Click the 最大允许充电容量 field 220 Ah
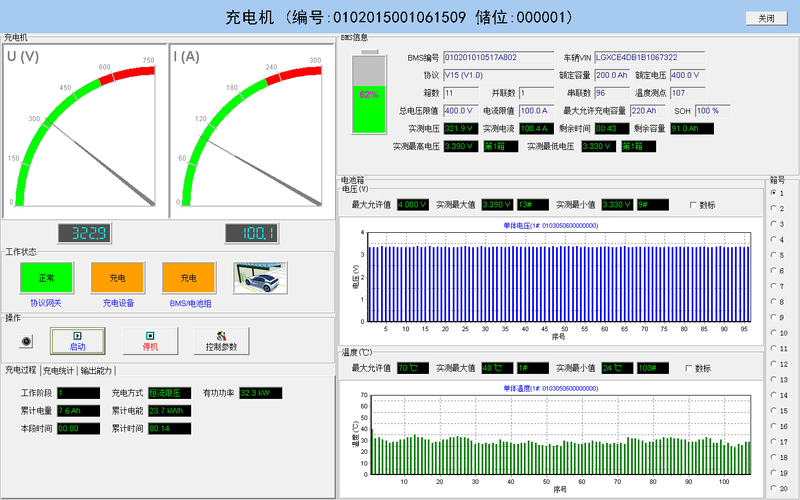Image resolution: width=800 pixels, height=500 pixels. 647,111
